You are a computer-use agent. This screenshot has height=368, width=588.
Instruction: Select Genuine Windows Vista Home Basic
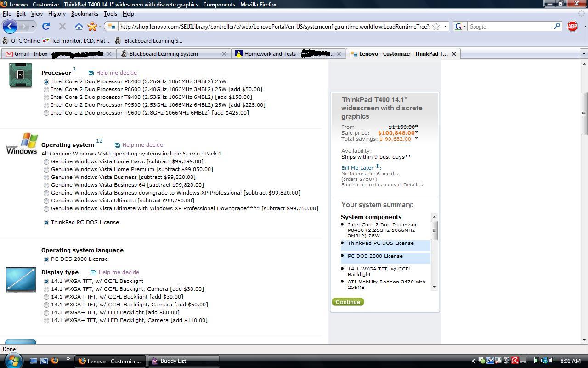tap(46, 162)
